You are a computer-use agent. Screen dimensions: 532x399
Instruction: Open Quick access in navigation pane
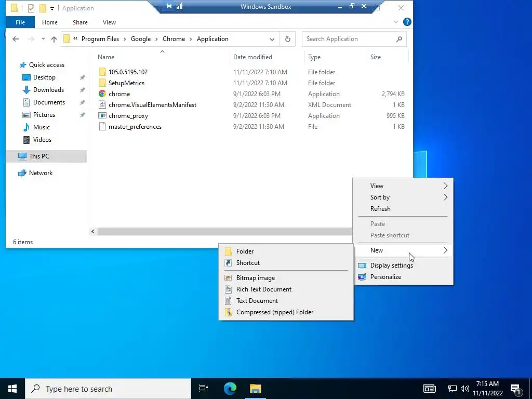tap(46, 65)
